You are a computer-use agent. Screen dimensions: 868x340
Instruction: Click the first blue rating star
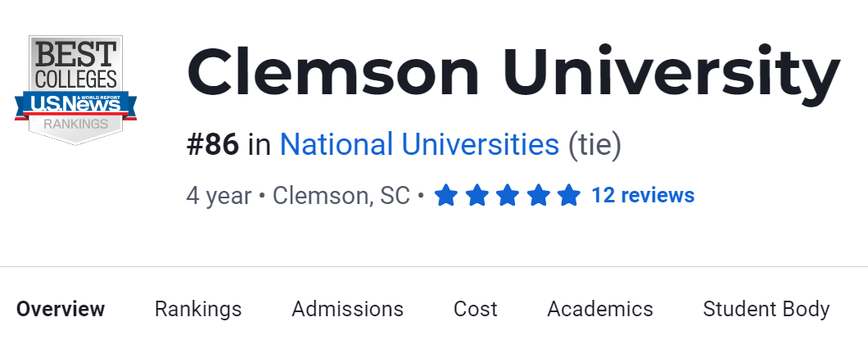(x=445, y=196)
